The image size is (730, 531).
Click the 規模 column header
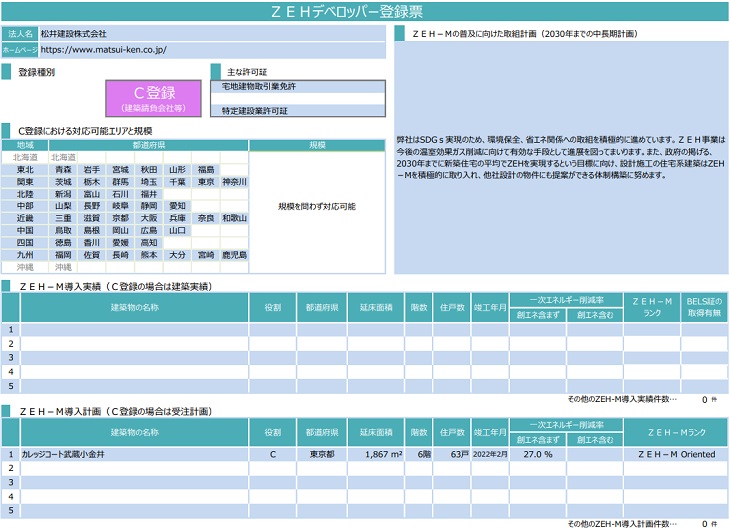[317, 145]
